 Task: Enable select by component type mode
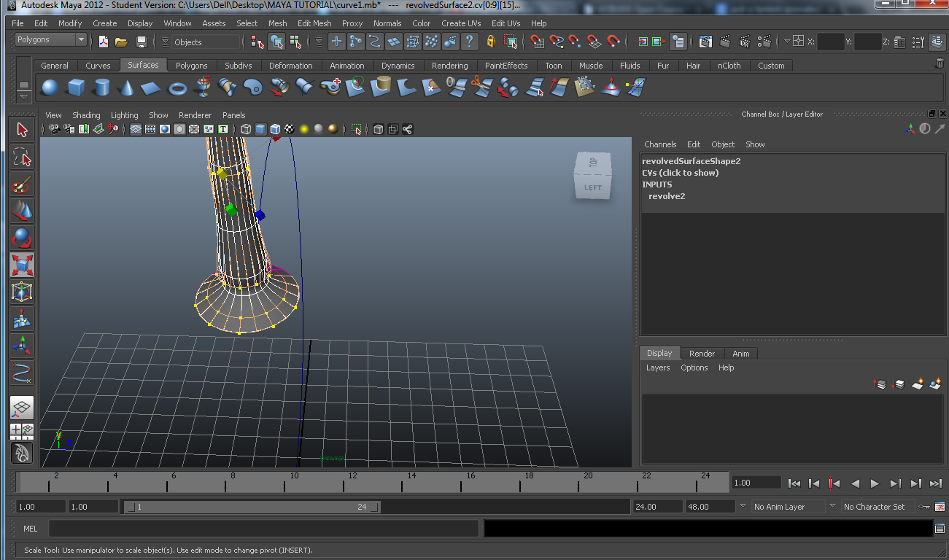click(x=295, y=42)
